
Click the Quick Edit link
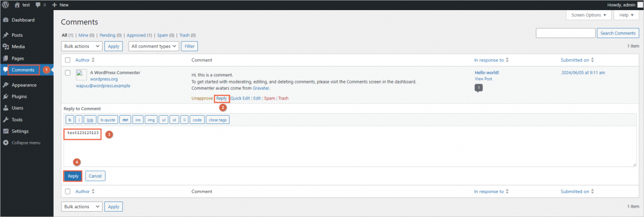coord(240,98)
